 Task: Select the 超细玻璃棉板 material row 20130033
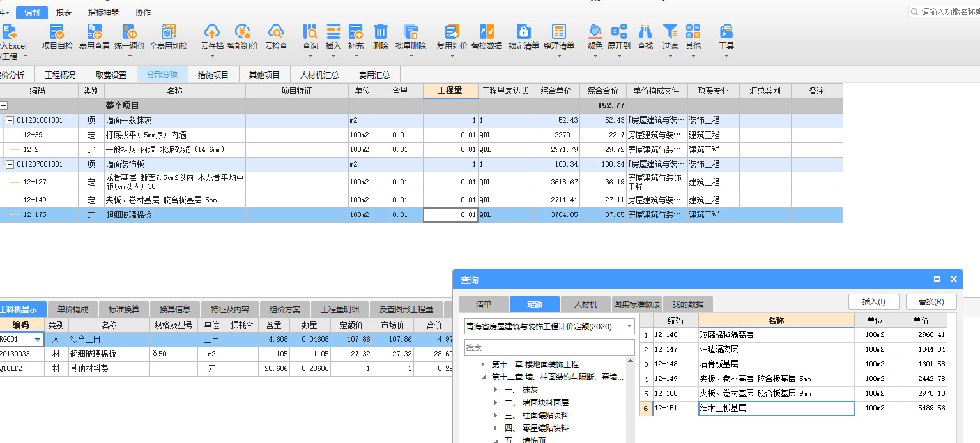click(226, 354)
